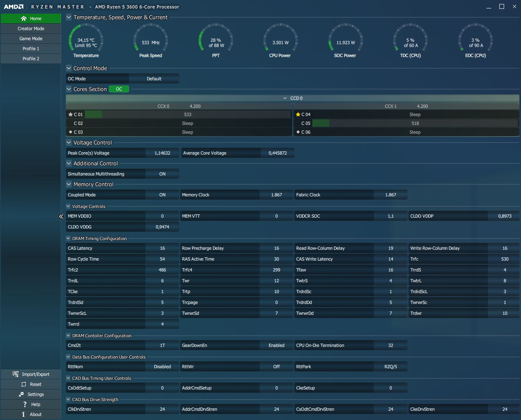Open Settings from sidebar
This screenshot has height=420, width=521.
(x=31, y=394)
